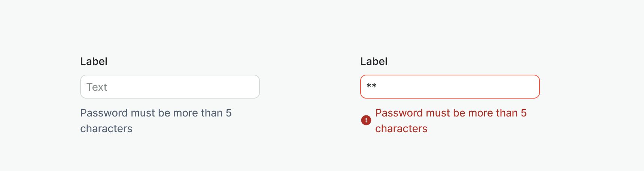The width and height of the screenshot is (644, 171).
Task: Click the left 'Label' field label
Action: (x=94, y=62)
